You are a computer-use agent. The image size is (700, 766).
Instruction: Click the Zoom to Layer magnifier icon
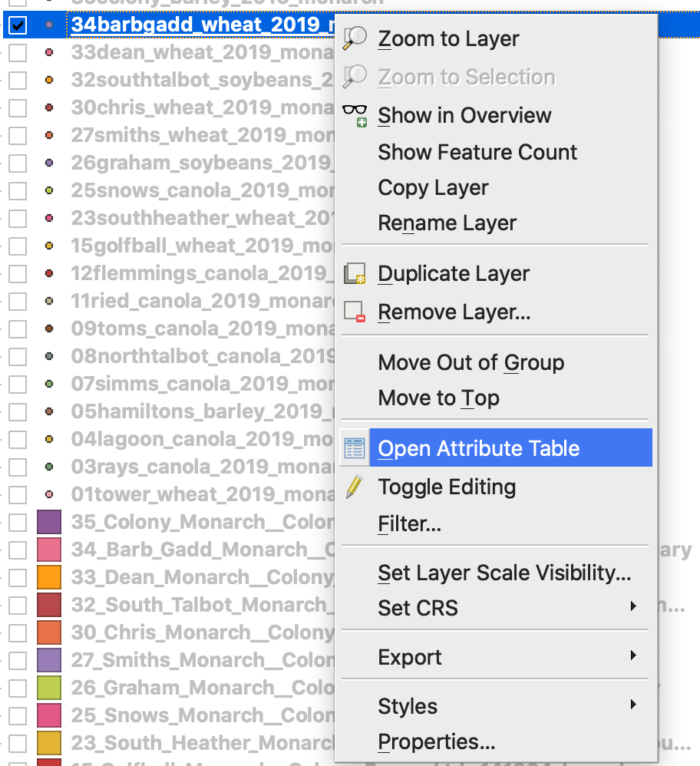click(355, 38)
